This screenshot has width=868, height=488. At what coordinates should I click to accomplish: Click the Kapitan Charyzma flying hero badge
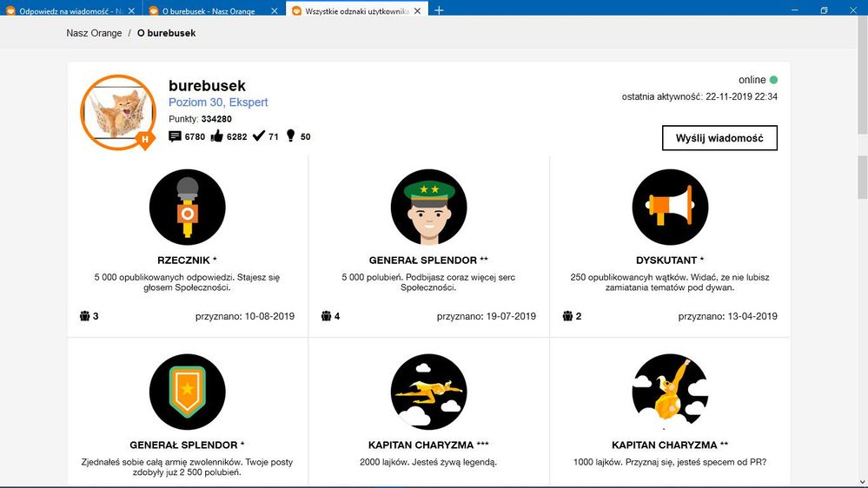pos(428,392)
